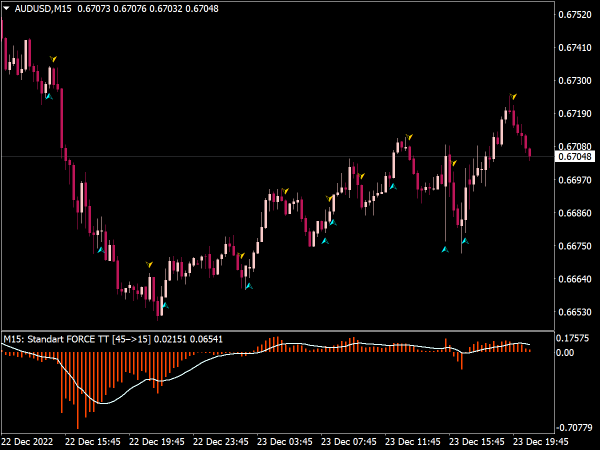The height and width of the screenshot is (450, 600).
Task: Click the 22 Dec 19:45 time label
Action: [157, 442]
